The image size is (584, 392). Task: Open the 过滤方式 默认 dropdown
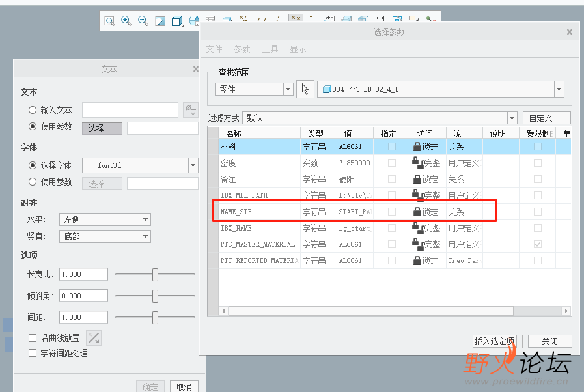pyautogui.click(x=512, y=118)
